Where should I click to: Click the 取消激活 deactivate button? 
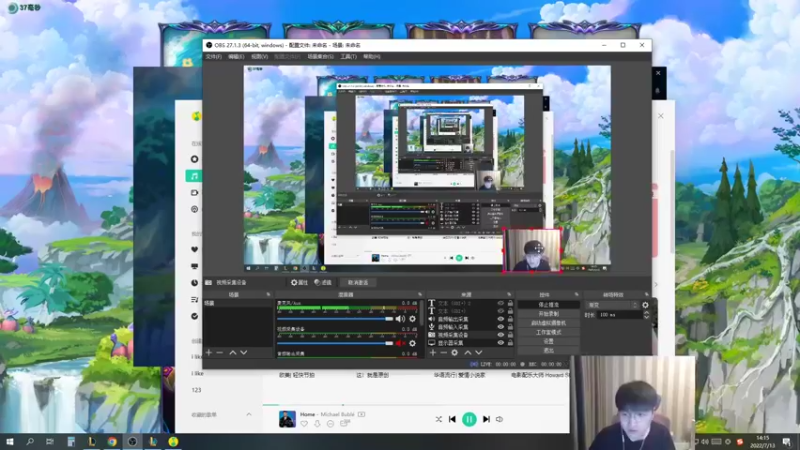pyautogui.click(x=358, y=282)
